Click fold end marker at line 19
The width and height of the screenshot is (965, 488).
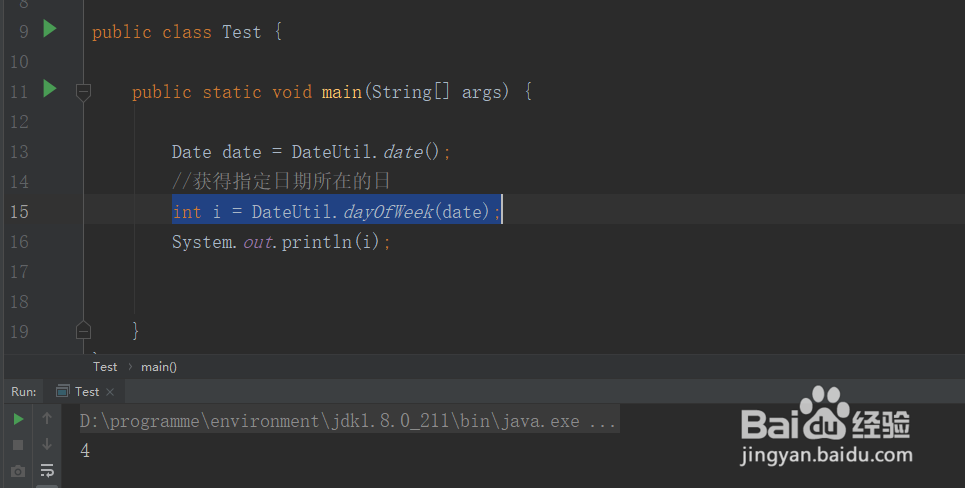pos(84,330)
